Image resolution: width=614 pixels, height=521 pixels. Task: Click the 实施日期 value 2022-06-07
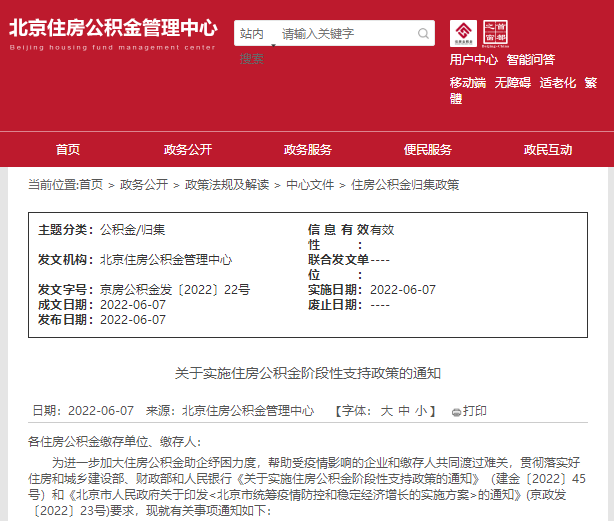pos(403,290)
